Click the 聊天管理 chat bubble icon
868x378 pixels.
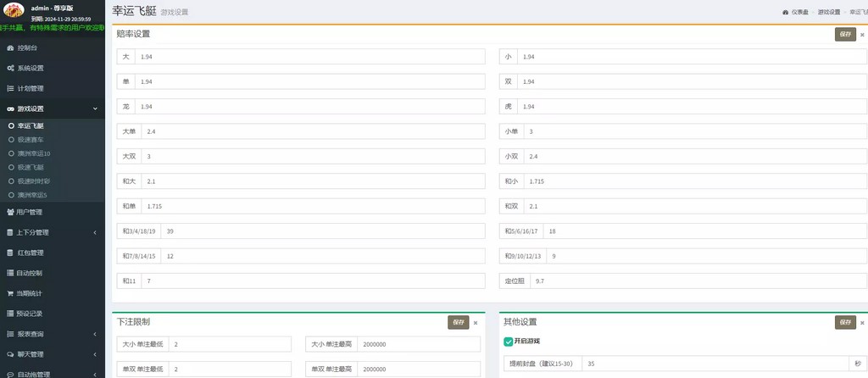coord(10,354)
